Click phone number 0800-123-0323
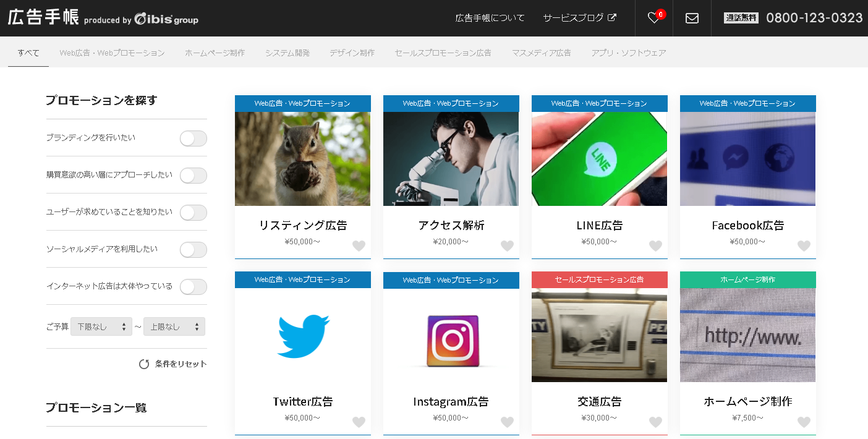The width and height of the screenshot is (868, 439). tap(814, 18)
